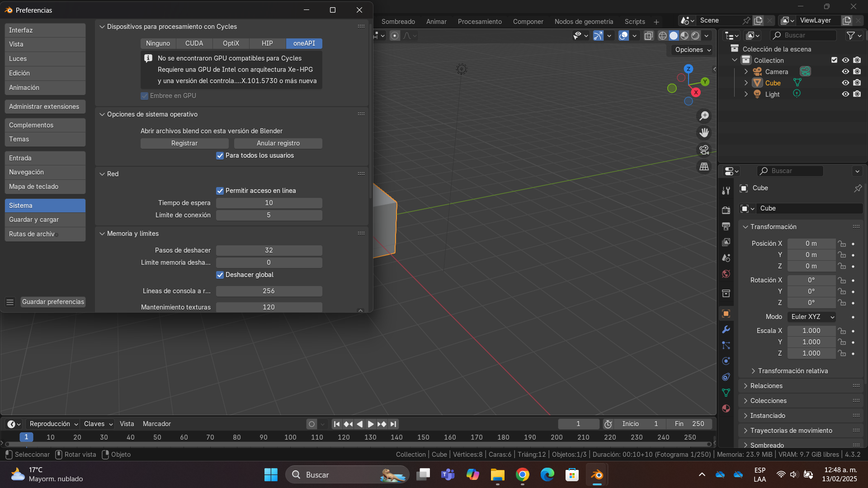Expand the Camera item in outliner

pos(746,72)
